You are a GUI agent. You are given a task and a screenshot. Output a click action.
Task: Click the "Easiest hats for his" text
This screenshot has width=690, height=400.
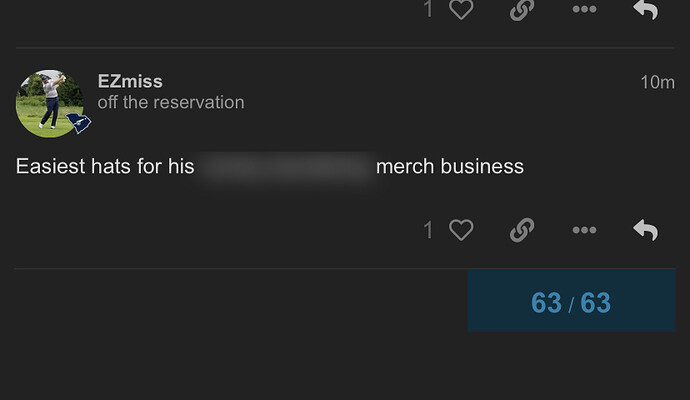tap(105, 166)
